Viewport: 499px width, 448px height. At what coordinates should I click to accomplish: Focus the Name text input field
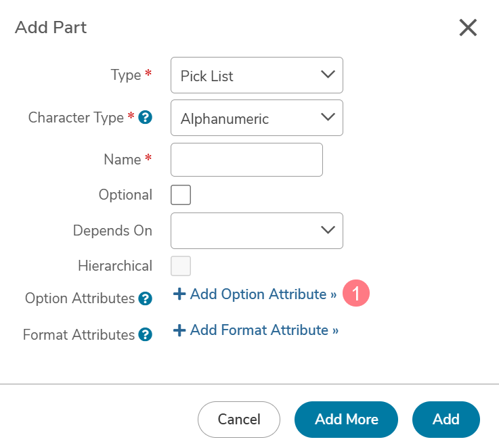(x=246, y=160)
